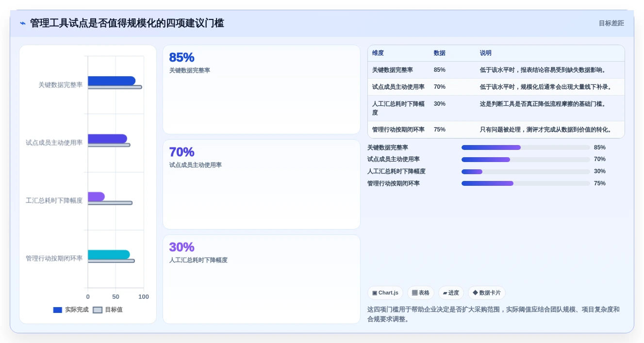
Task: Click the 75% value beside the progress bar
Action: [x=600, y=183]
